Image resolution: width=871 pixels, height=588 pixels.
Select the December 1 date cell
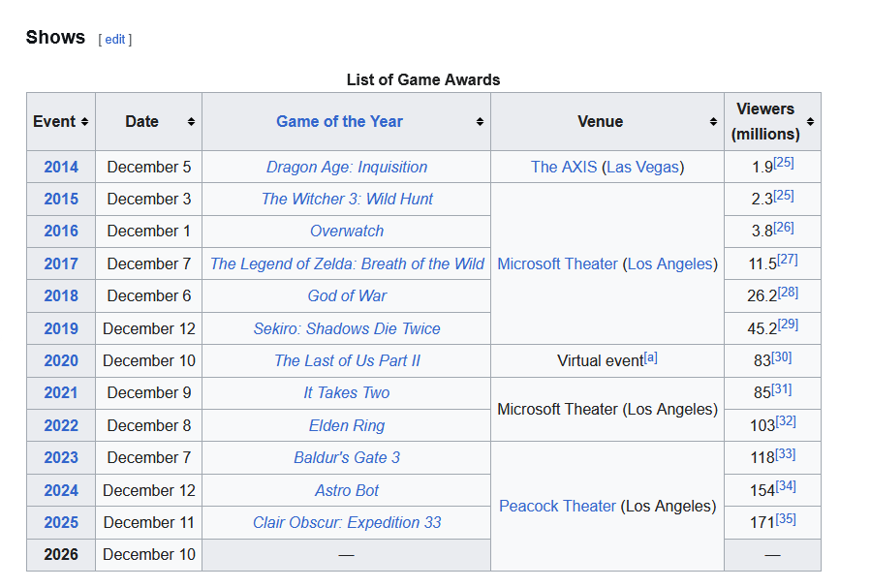pos(149,231)
